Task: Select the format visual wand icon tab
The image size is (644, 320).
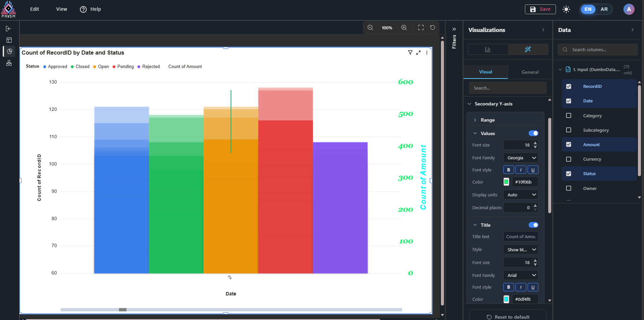Action: (528, 50)
